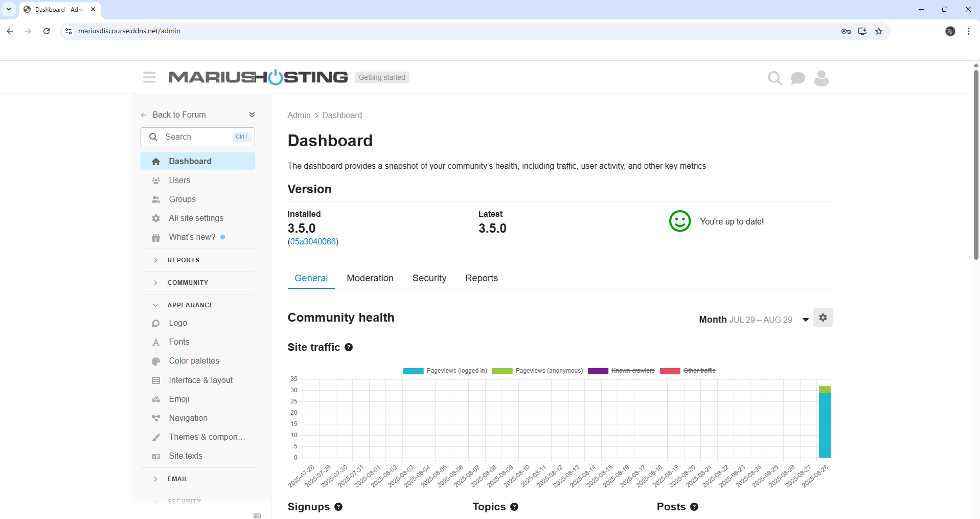980x519 pixels.
Task: Click the Dashboard home icon in sidebar
Action: [x=156, y=162]
